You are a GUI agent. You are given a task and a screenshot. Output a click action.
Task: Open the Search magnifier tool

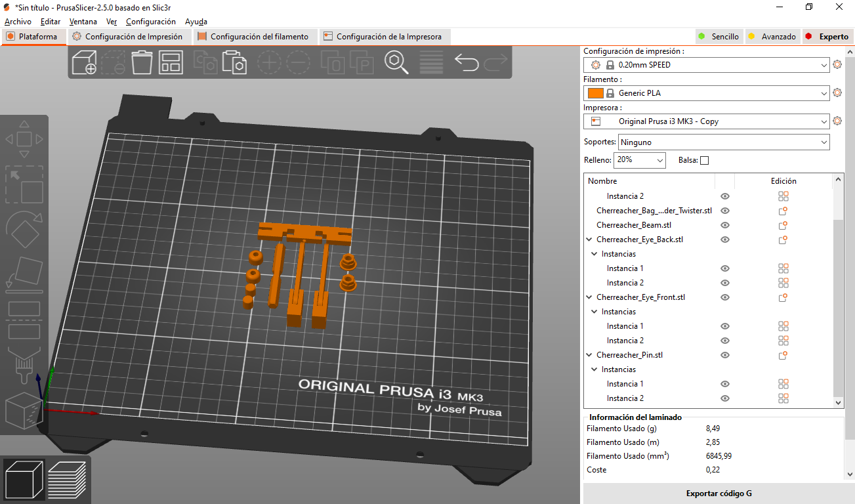(396, 62)
